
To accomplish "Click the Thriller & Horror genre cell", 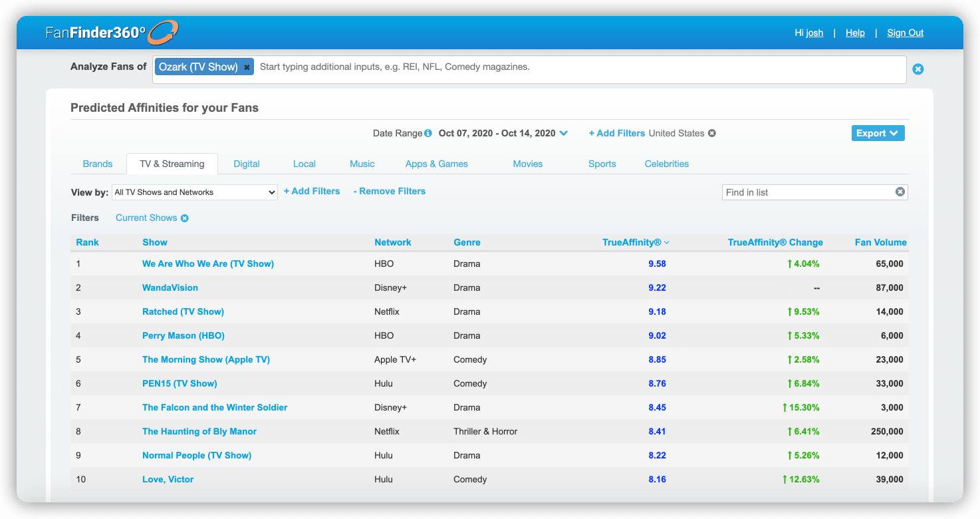I will click(485, 431).
